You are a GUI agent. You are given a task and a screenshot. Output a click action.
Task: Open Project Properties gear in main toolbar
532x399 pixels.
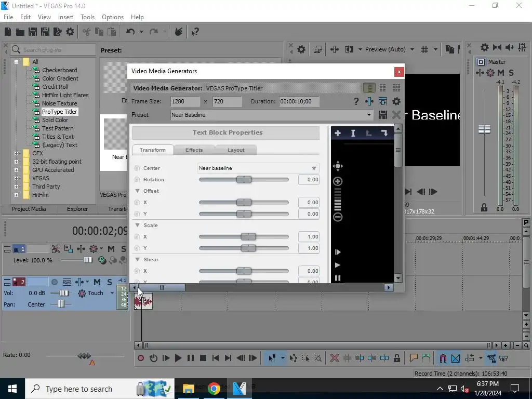click(70, 32)
